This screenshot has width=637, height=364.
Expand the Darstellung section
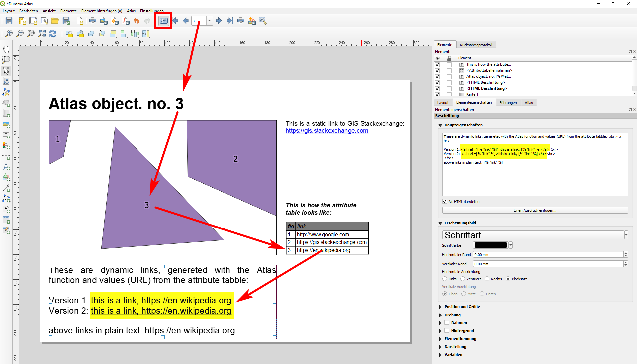(x=440, y=347)
